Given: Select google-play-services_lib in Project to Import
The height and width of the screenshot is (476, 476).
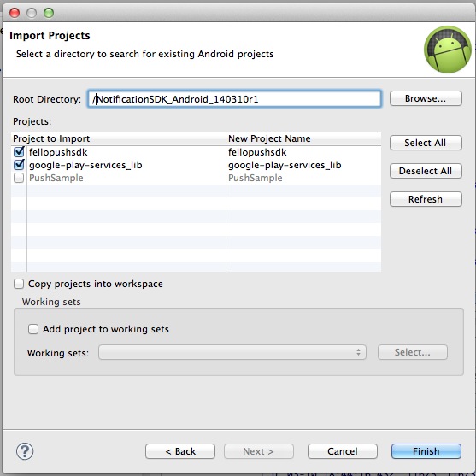Looking at the screenshot, I should (85, 165).
